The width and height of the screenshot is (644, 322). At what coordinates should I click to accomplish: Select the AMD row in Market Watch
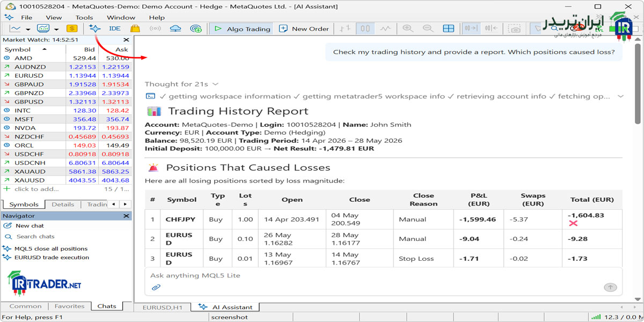pos(66,58)
